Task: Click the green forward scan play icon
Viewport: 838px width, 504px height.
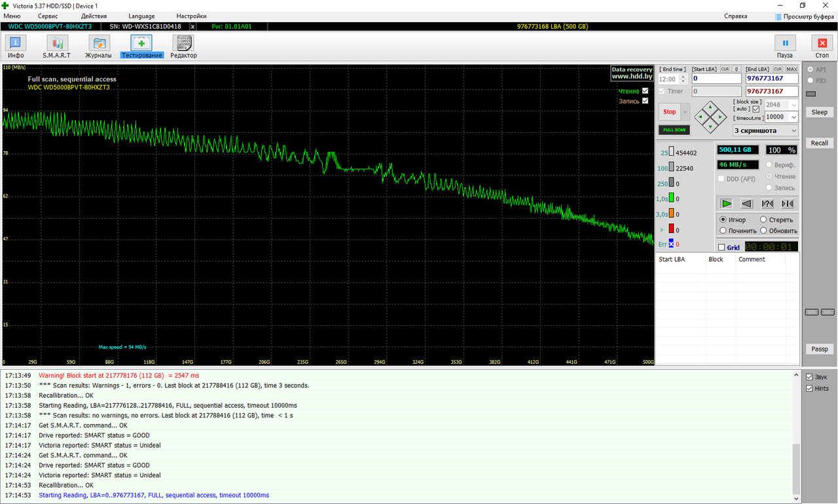Action: point(726,204)
